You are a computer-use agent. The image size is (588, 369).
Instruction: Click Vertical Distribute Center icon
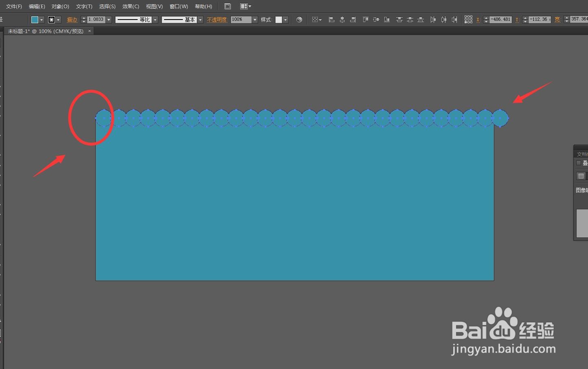pos(410,20)
